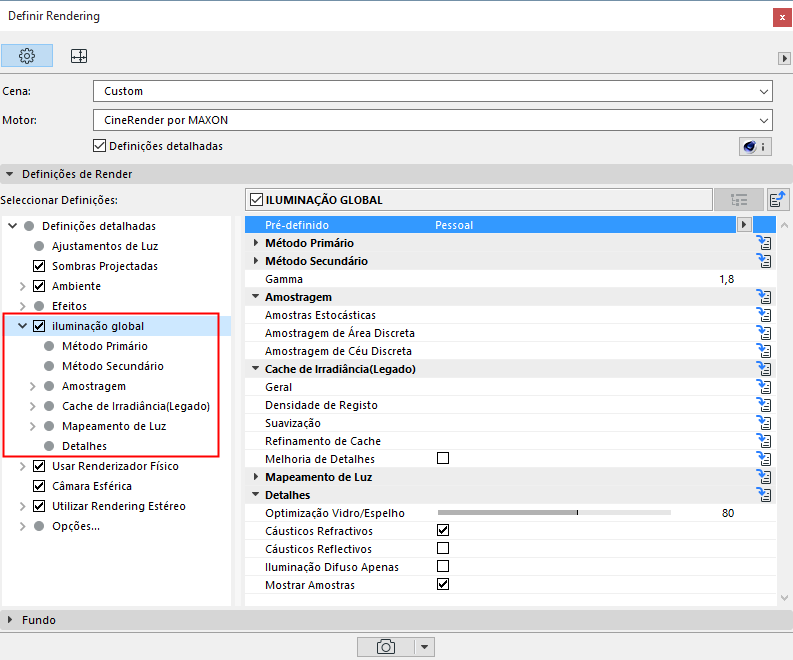Image resolution: width=793 pixels, height=660 pixels.
Task: Select Método Primário in tree
Action: 105,346
